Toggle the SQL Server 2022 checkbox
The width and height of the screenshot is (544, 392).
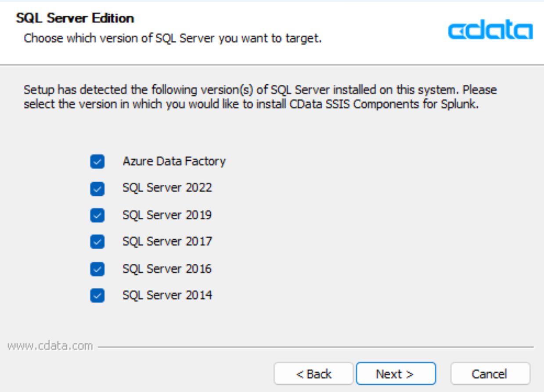(x=97, y=189)
